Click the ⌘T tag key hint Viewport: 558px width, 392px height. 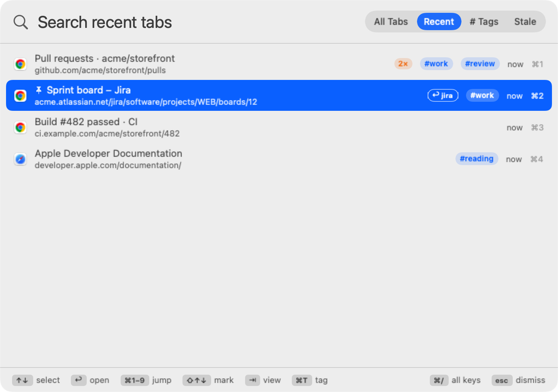[302, 380]
